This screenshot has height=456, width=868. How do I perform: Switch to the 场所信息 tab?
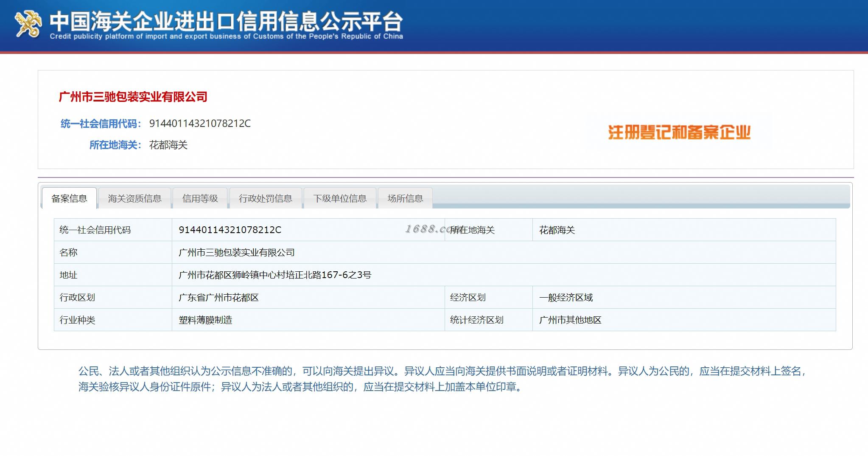405,198
